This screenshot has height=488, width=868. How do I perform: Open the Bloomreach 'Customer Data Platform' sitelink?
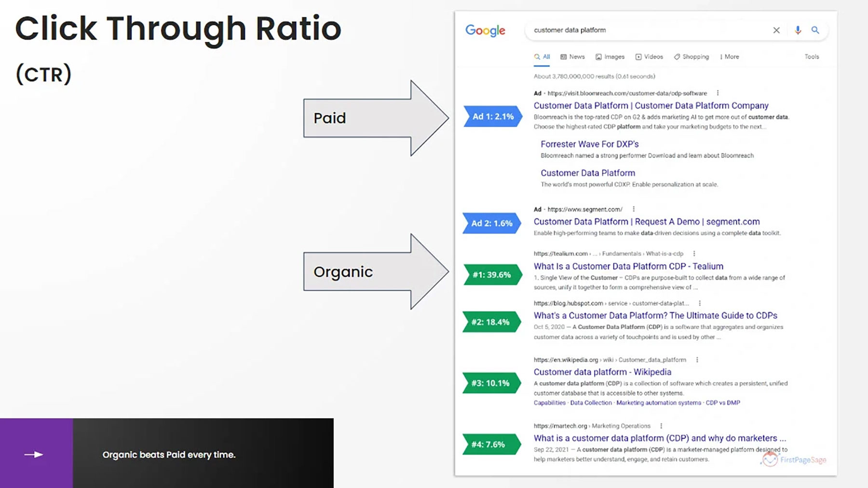coord(588,173)
